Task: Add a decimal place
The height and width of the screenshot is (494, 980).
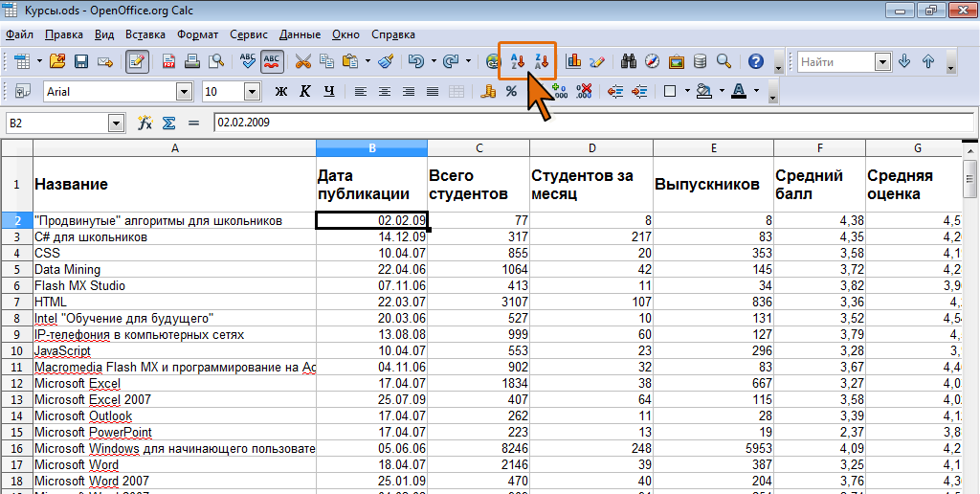Action: (559, 91)
